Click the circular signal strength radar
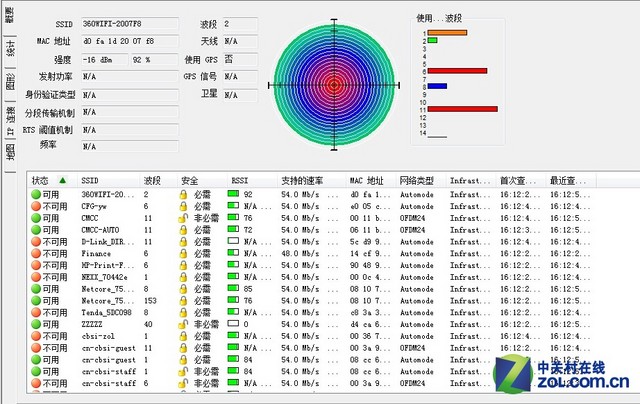Screen dimensions: 640x404 click(x=334, y=85)
